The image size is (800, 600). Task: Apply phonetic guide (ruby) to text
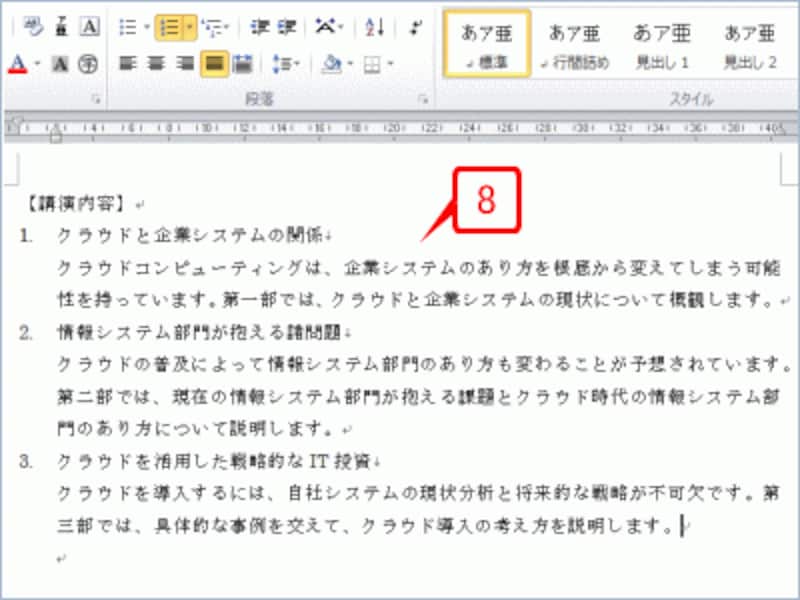coord(33,25)
